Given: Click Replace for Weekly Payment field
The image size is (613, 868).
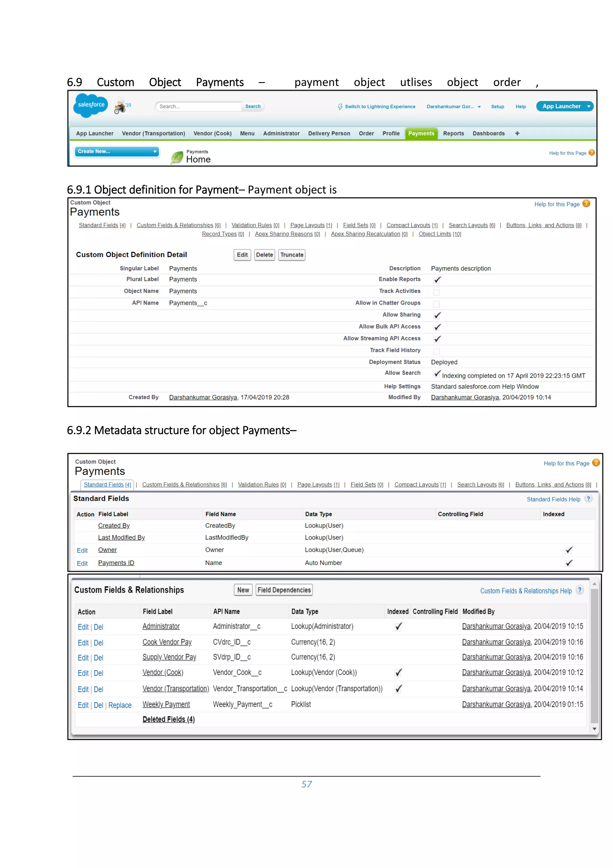Looking at the screenshot, I should click(120, 705).
